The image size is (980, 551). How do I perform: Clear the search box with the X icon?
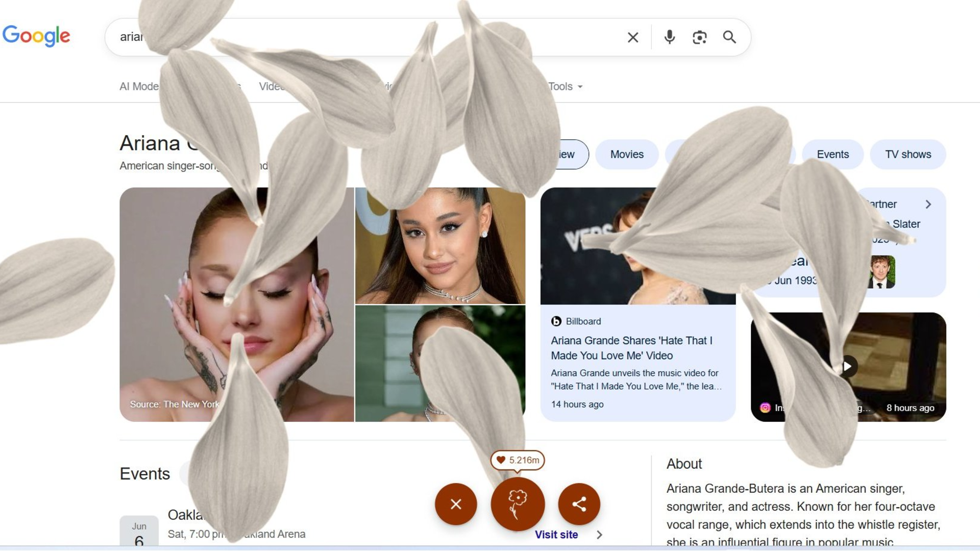coord(632,37)
